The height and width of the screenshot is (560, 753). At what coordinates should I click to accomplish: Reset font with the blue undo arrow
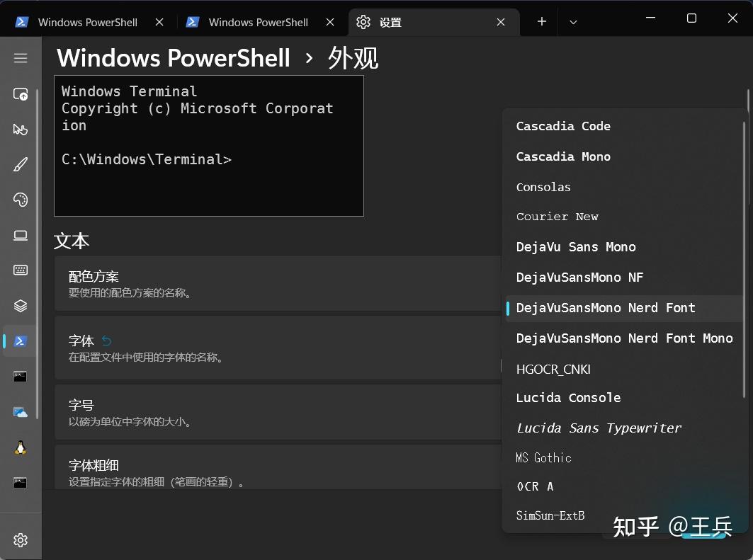(107, 341)
